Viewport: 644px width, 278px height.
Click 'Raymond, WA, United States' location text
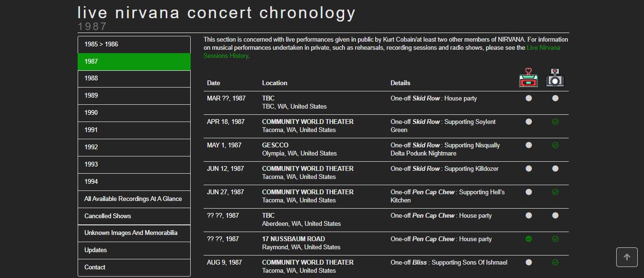301,247
